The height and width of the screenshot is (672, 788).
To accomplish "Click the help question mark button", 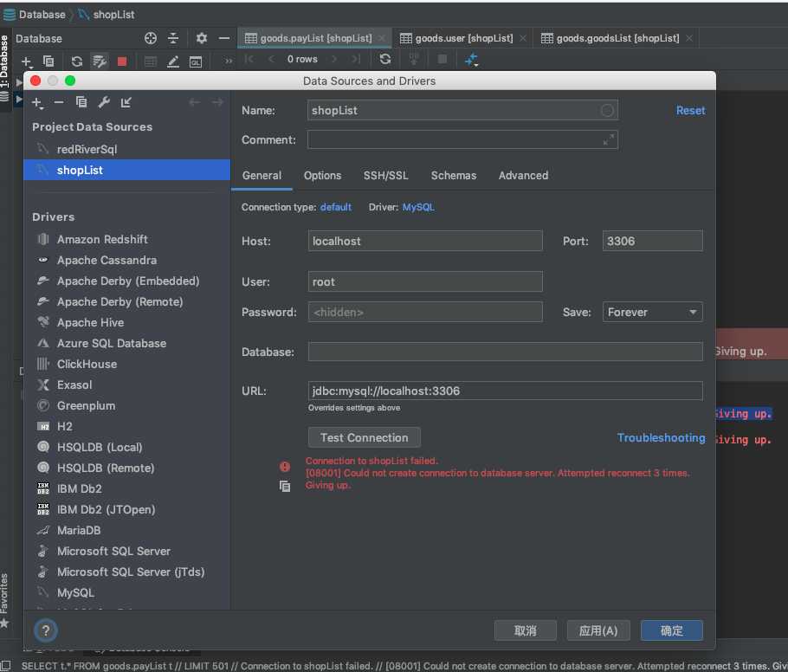I will 46,630.
